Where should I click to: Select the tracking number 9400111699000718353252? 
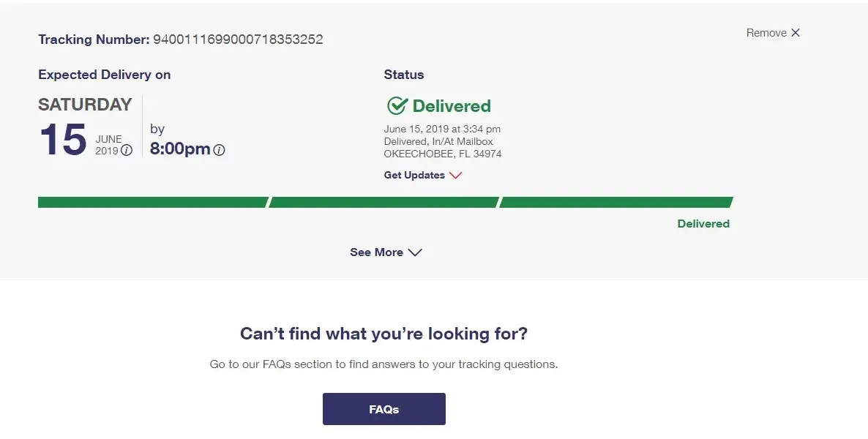pos(238,40)
